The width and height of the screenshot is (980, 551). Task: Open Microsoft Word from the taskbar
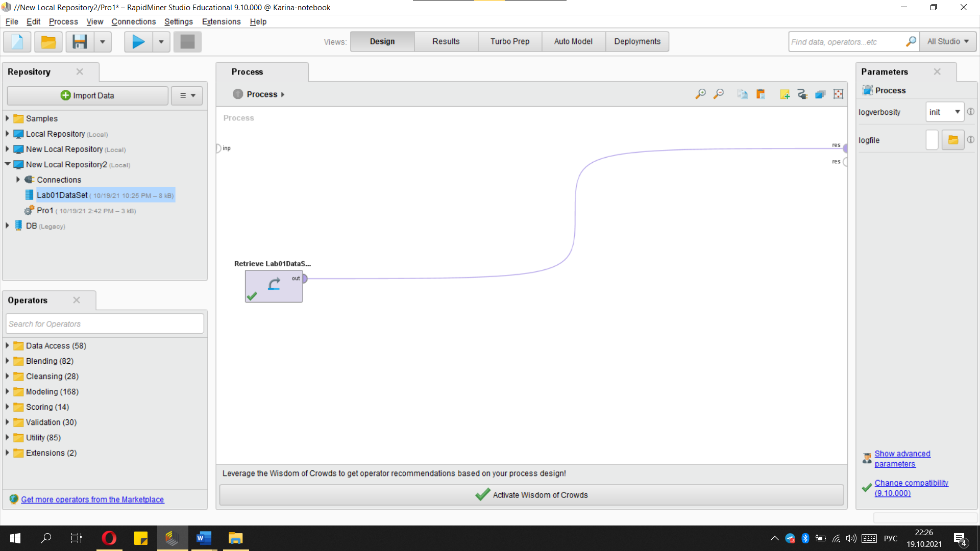(204, 538)
